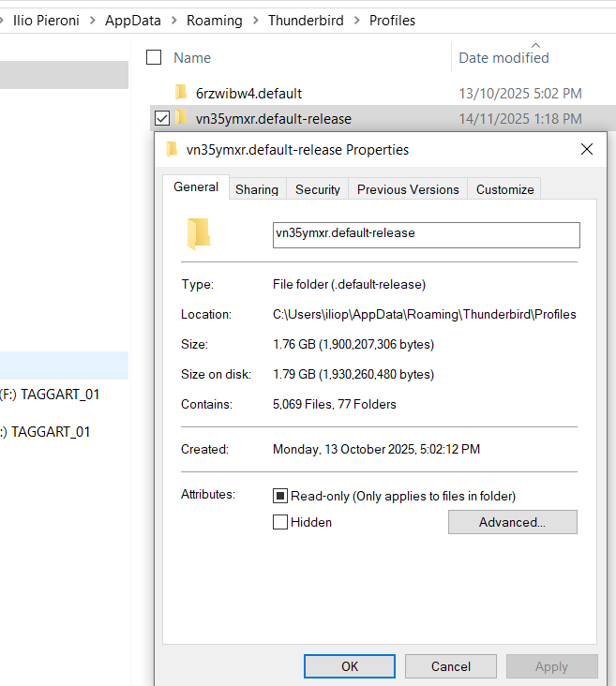Click the folder icon in Properties title bar

tap(172, 149)
